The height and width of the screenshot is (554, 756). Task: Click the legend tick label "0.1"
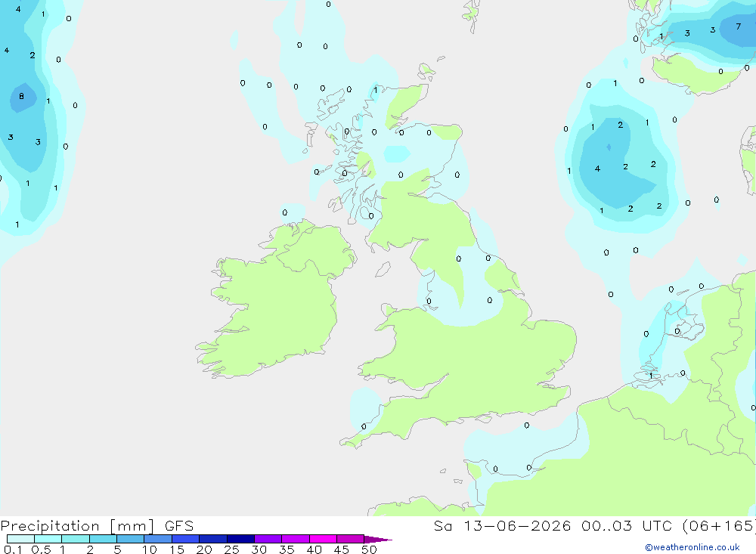13,549
